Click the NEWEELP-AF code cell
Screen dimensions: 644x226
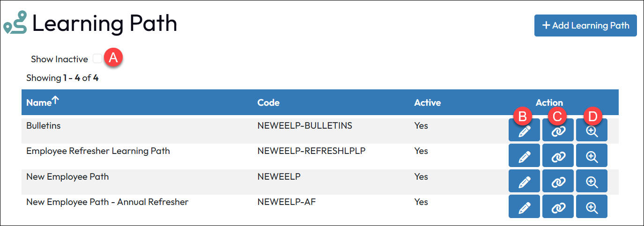289,202
